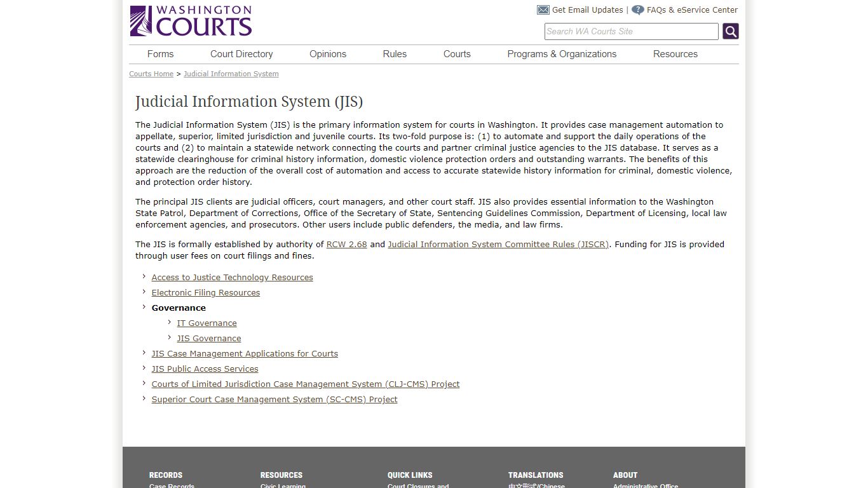The width and height of the screenshot is (868, 488).
Task: Open the Resources menu
Action: (x=675, y=54)
